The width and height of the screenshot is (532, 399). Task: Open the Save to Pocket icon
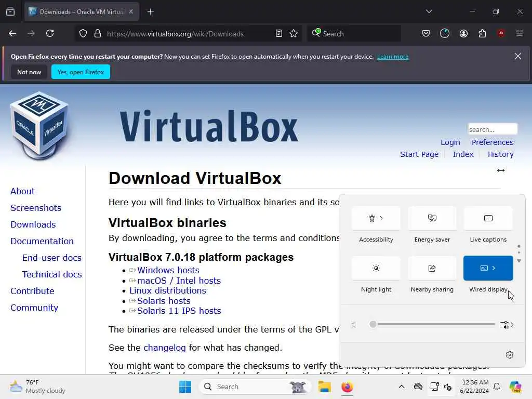pos(426,33)
